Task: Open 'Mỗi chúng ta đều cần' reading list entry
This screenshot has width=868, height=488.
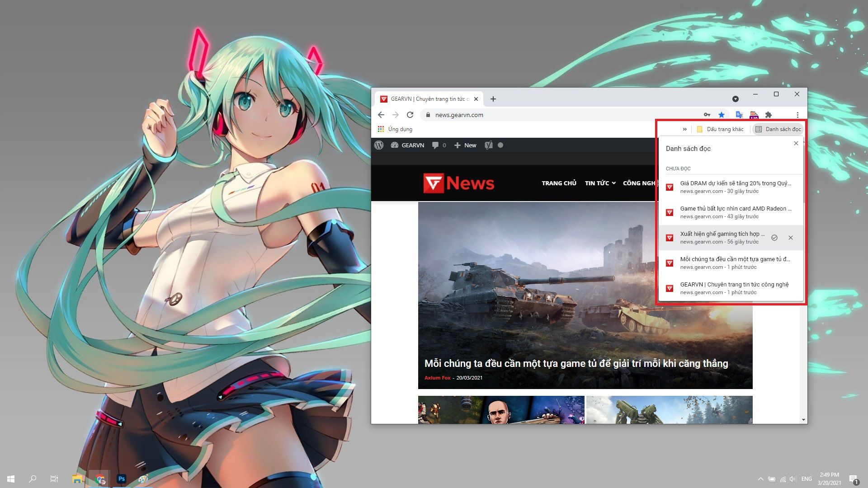Action: 731,263
